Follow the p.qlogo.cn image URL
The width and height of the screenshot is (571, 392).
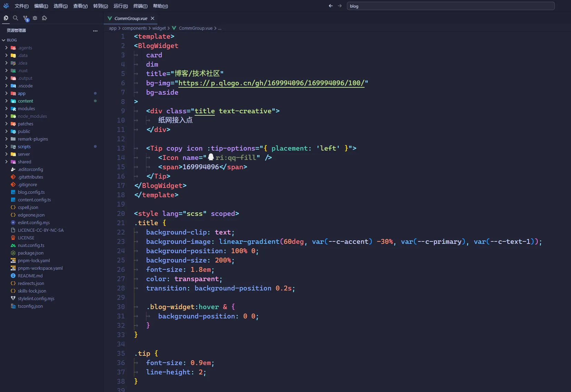tap(271, 83)
